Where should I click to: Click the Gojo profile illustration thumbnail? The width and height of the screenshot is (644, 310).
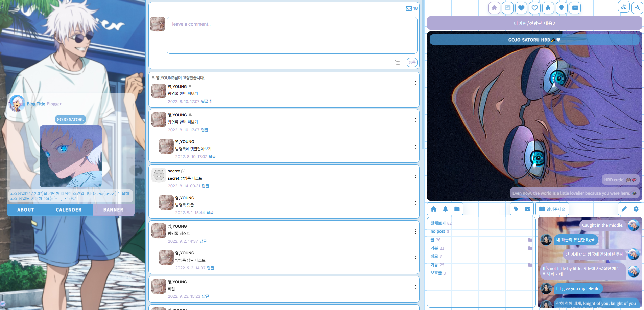(71, 156)
